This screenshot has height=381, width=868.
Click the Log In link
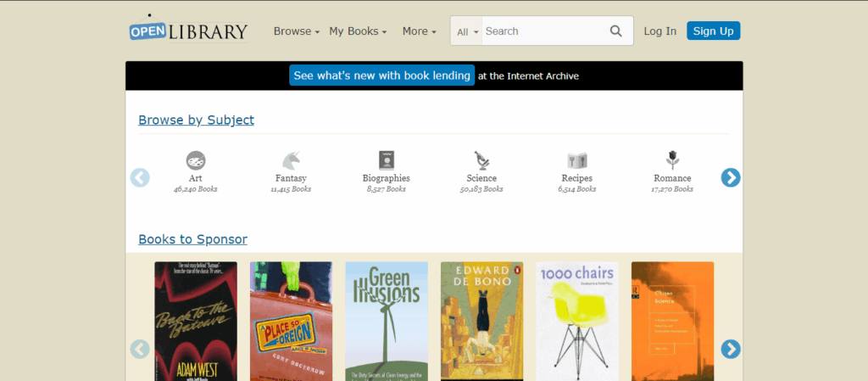tap(659, 31)
